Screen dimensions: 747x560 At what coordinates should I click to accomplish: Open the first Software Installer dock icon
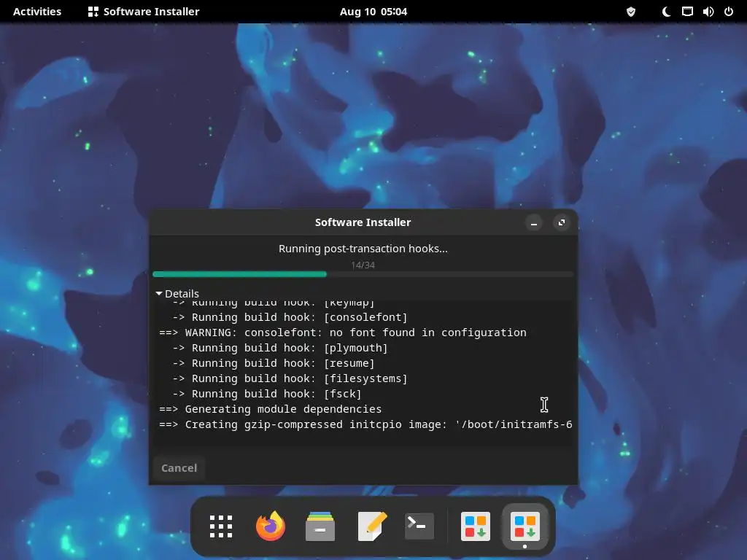476,526
